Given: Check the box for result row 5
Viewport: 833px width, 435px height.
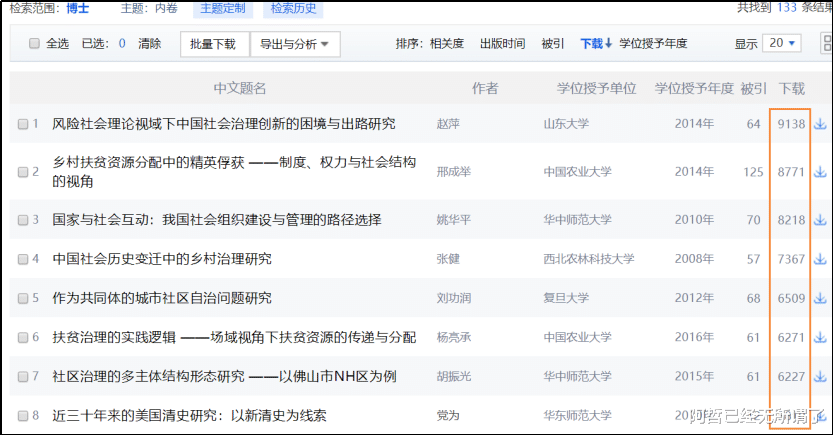Looking at the screenshot, I should (23, 298).
